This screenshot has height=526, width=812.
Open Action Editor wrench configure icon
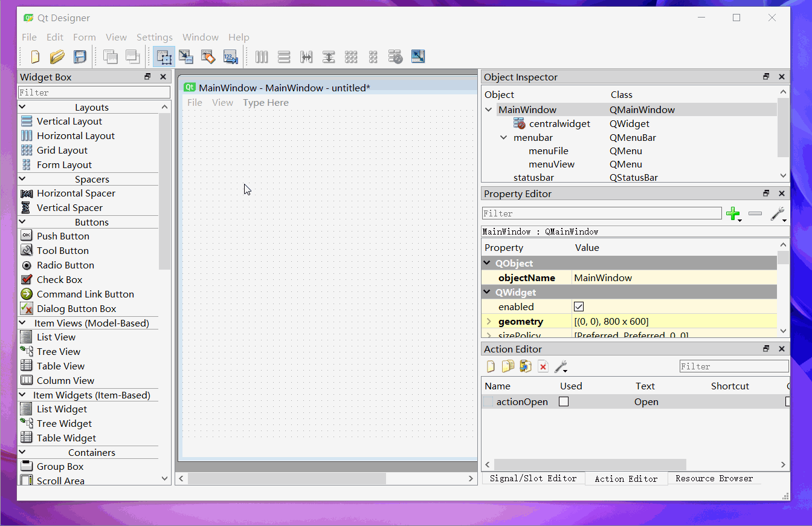(561, 366)
